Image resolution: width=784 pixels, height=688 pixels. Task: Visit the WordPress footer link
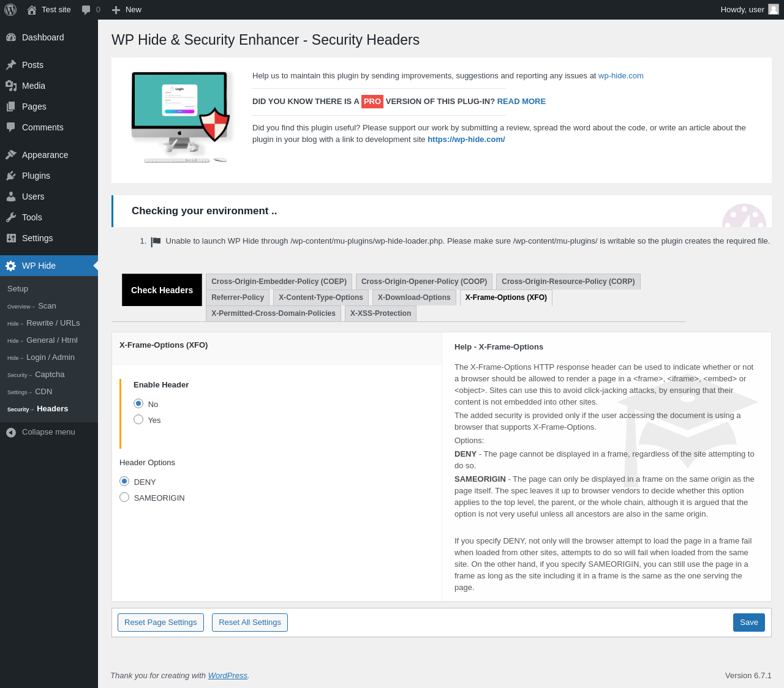[x=228, y=676]
